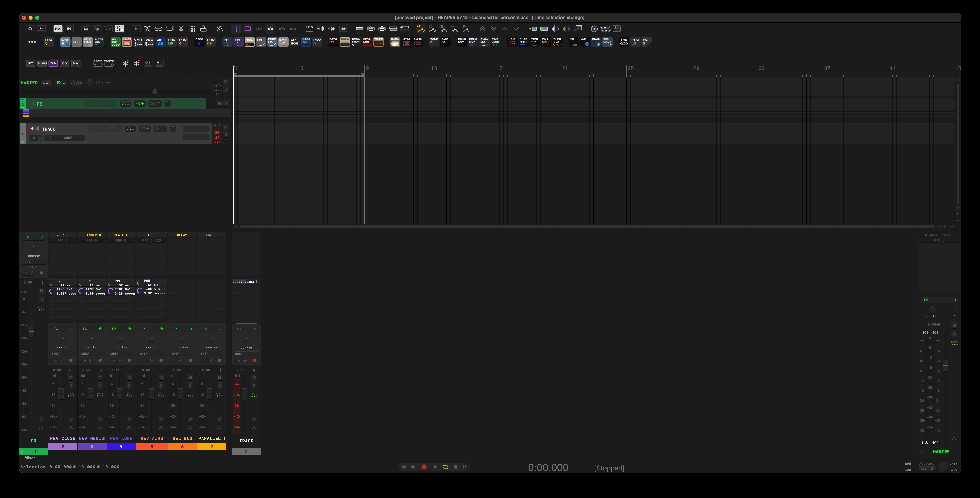Click the Echo Boy Jr plugin icon
The image size is (980, 498).
click(x=473, y=42)
